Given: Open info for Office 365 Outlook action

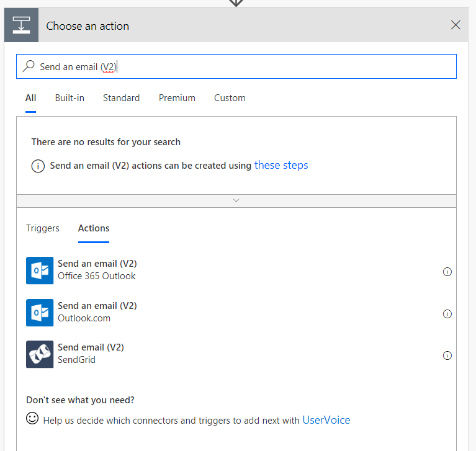Looking at the screenshot, I should point(447,272).
